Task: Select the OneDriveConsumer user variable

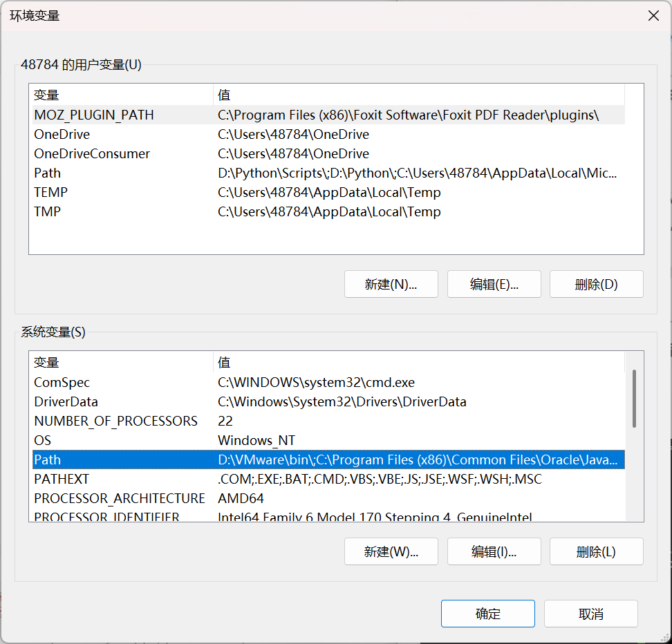Action: 328,153
